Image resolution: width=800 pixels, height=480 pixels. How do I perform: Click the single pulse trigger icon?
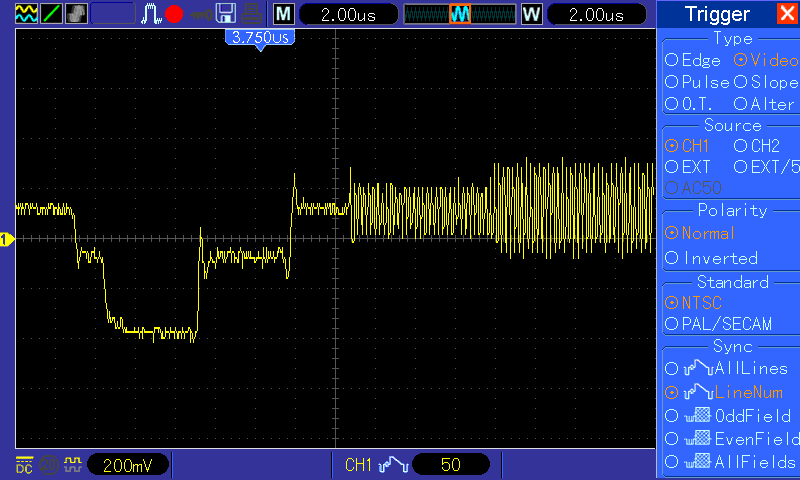pyautogui.click(x=151, y=14)
